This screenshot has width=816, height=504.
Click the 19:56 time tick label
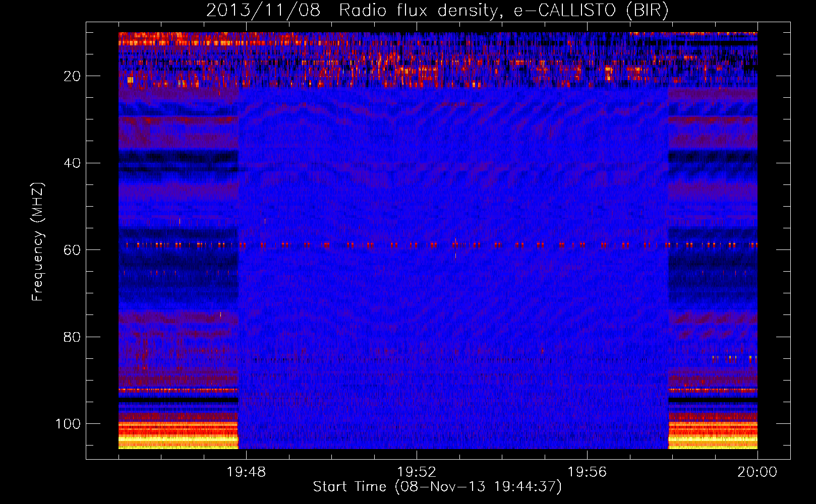587,472
